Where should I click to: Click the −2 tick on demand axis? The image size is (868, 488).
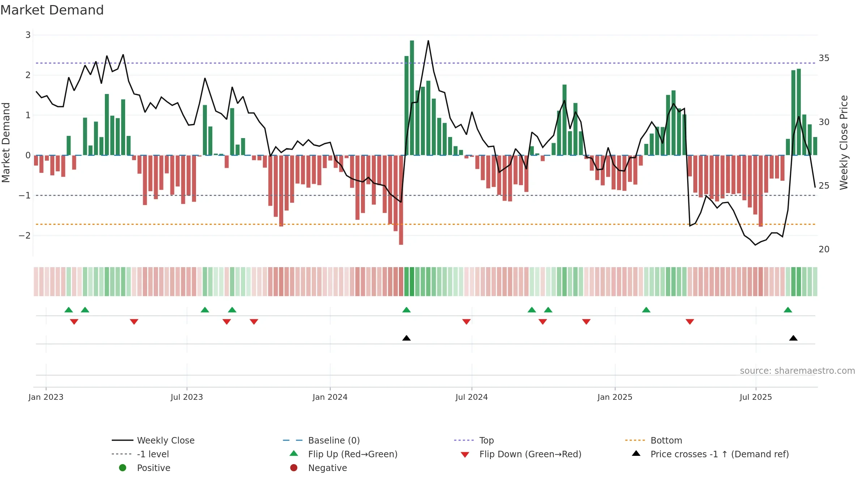[25, 236]
